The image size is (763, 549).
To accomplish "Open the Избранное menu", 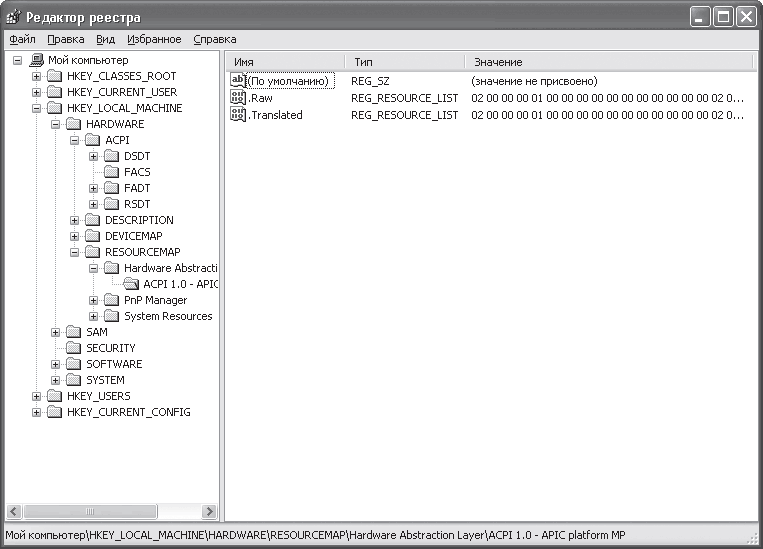I will tap(154, 39).
